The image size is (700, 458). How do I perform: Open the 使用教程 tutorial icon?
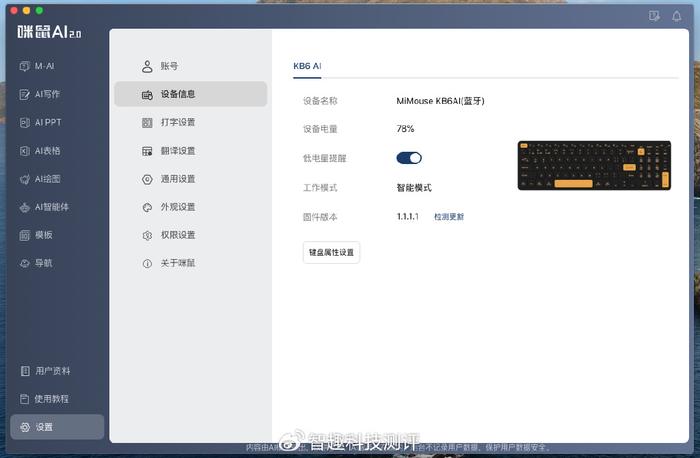tap(25, 399)
